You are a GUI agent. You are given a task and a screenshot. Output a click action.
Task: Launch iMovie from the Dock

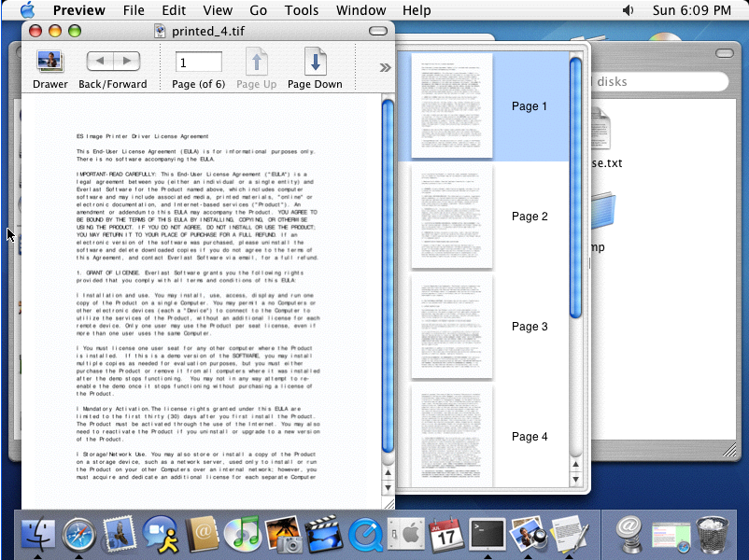[324, 534]
